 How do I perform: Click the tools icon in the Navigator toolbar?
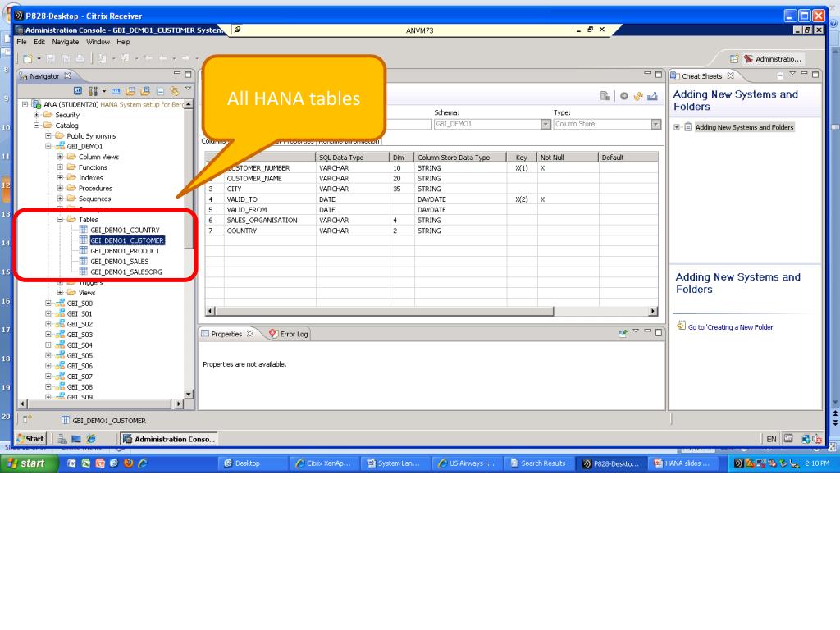click(94, 91)
